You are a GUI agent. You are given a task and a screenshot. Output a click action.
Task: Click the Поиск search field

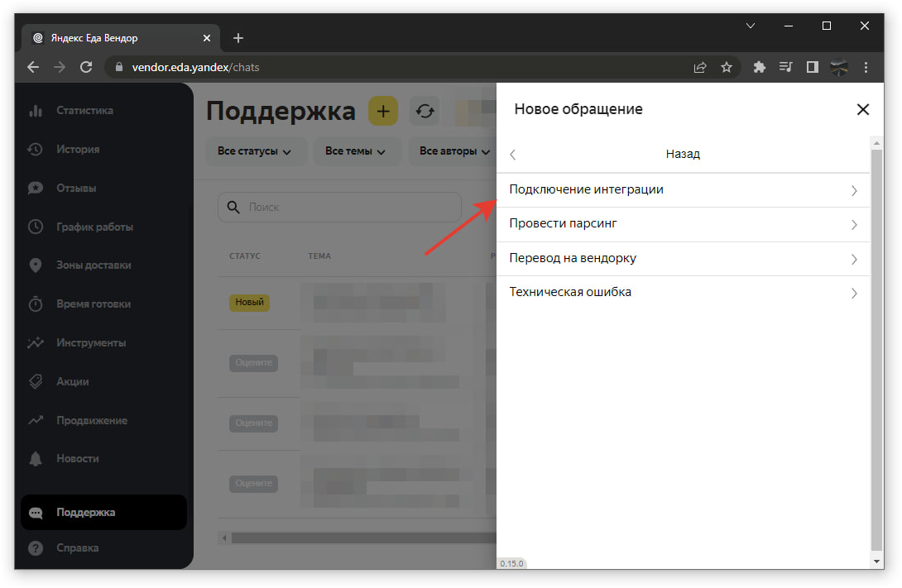coord(339,207)
